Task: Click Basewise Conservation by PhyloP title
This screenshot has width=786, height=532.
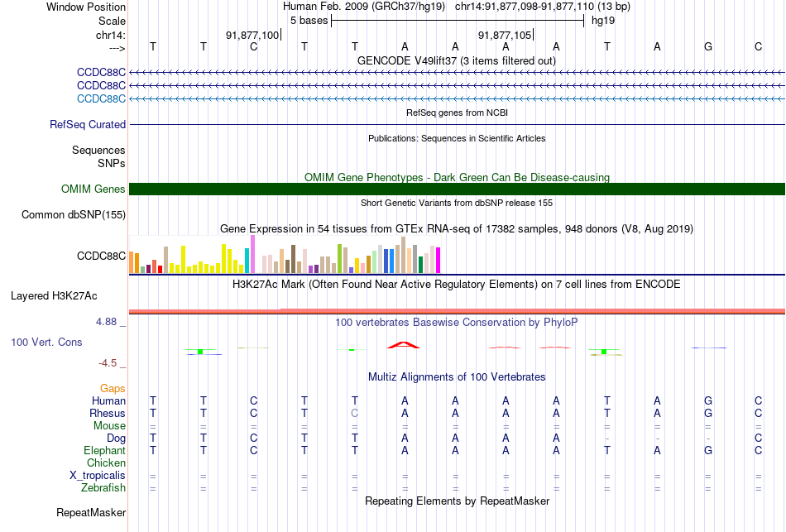Action: (457, 323)
